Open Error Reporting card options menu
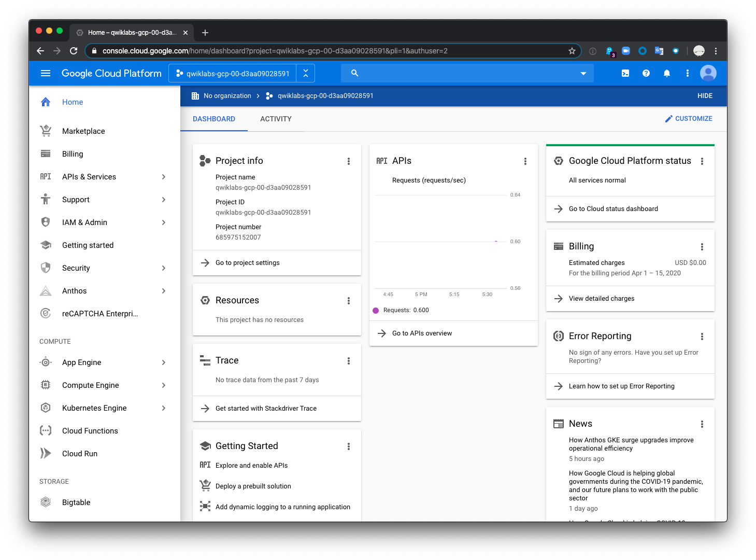 [x=702, y=337]
